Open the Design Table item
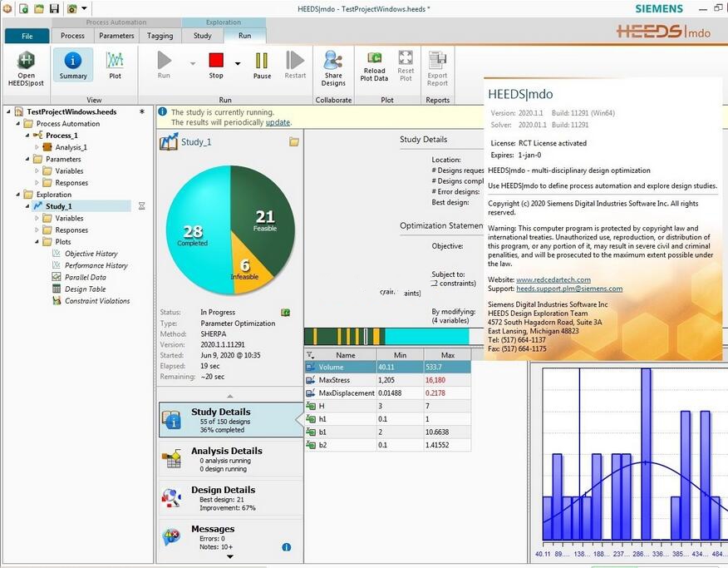Image resolution: width=728 pixels, height=568 pixels. click(85, 289)
